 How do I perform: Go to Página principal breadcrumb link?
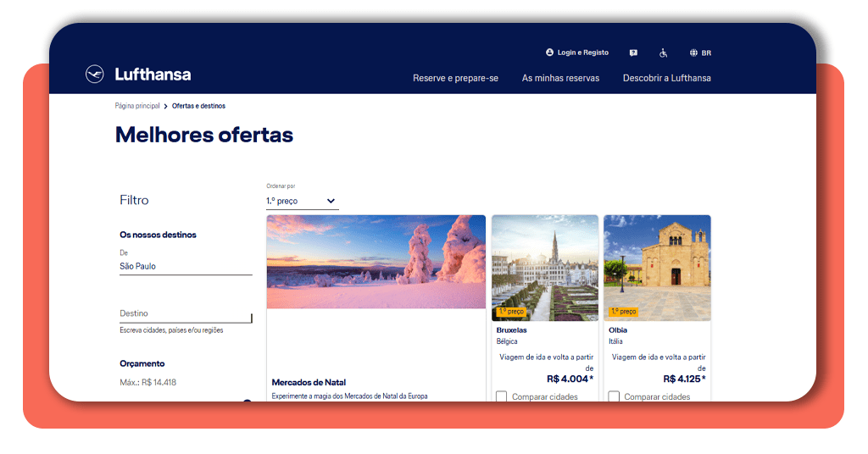coord(137,106)
